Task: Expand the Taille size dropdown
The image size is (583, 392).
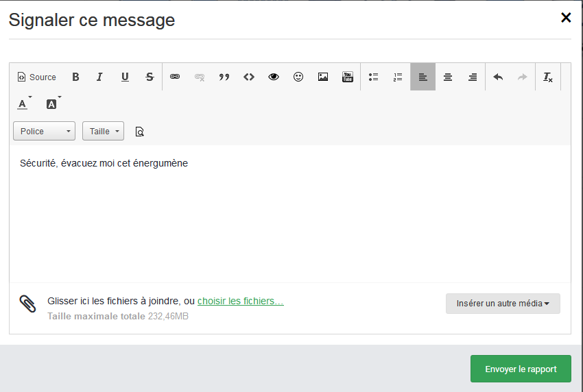Action: tap(103, 131)
